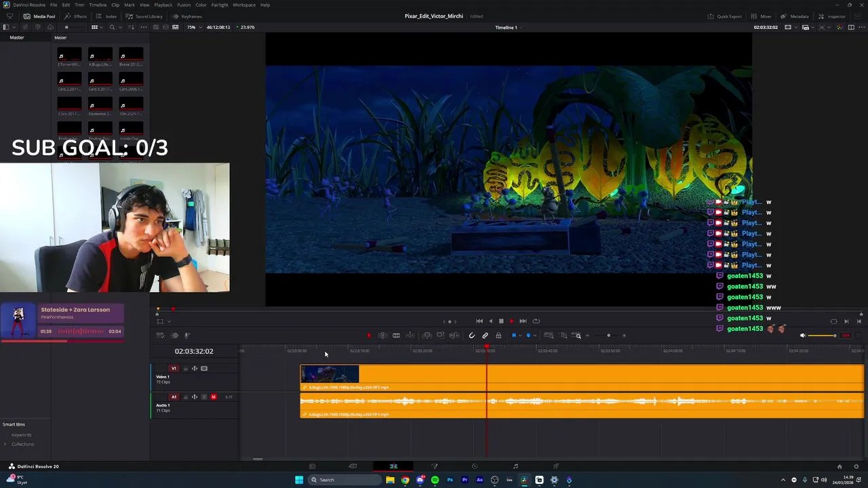Toggle the Index panel
The height and width of the screenshot is (488, 868).
click(x=107, y=16)
